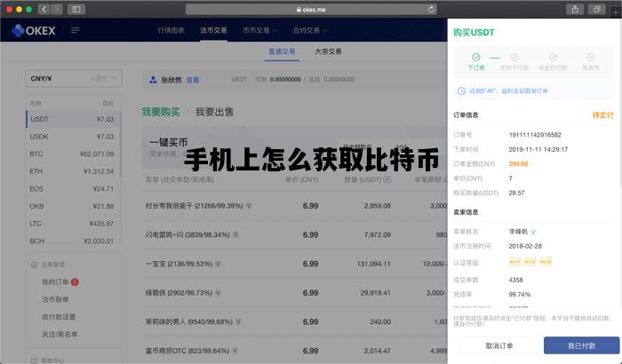Open the 行情图表 nav item
Image resolution: width=622 pixels, height=364 pixels.
pos(171,30)
